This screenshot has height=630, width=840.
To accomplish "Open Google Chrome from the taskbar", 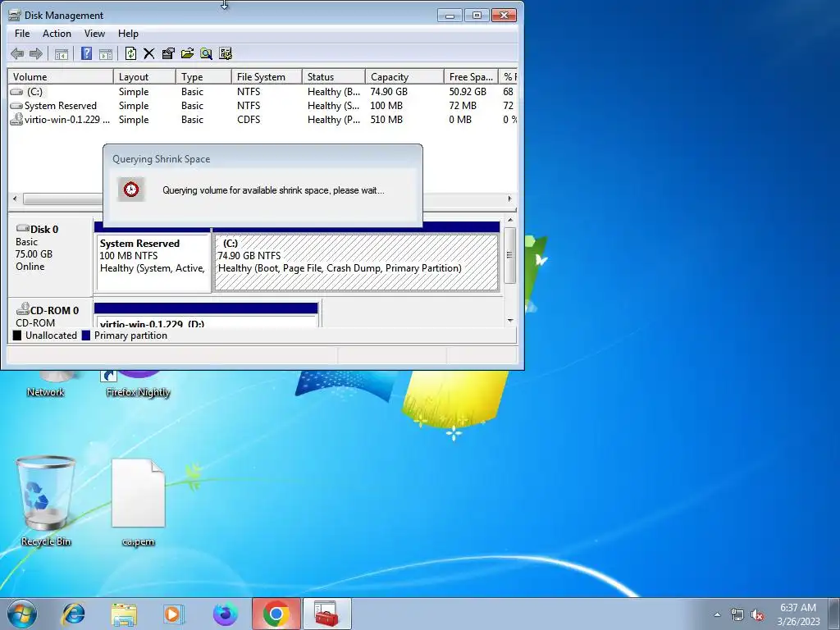I will [x=276, y=614].
